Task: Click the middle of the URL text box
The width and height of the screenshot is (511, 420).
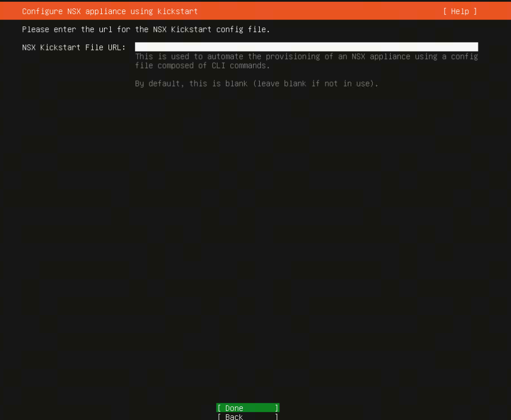Action: tap(306, 47)
